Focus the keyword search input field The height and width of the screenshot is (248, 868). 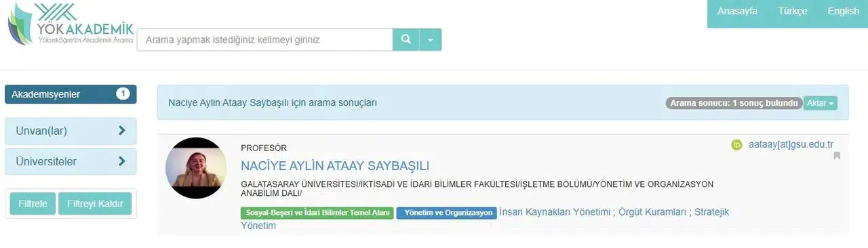coord(265,40)
